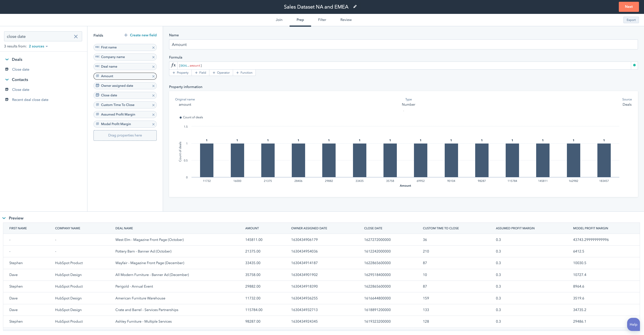
Task: Click the green formula status indicator dot
Action: click(x=635, y=65)
